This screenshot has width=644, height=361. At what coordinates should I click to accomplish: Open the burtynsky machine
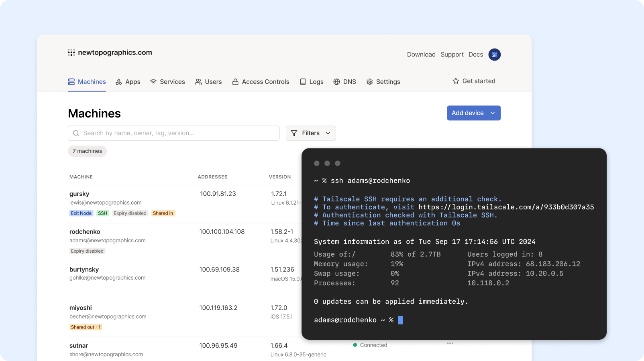pos(84,270)
